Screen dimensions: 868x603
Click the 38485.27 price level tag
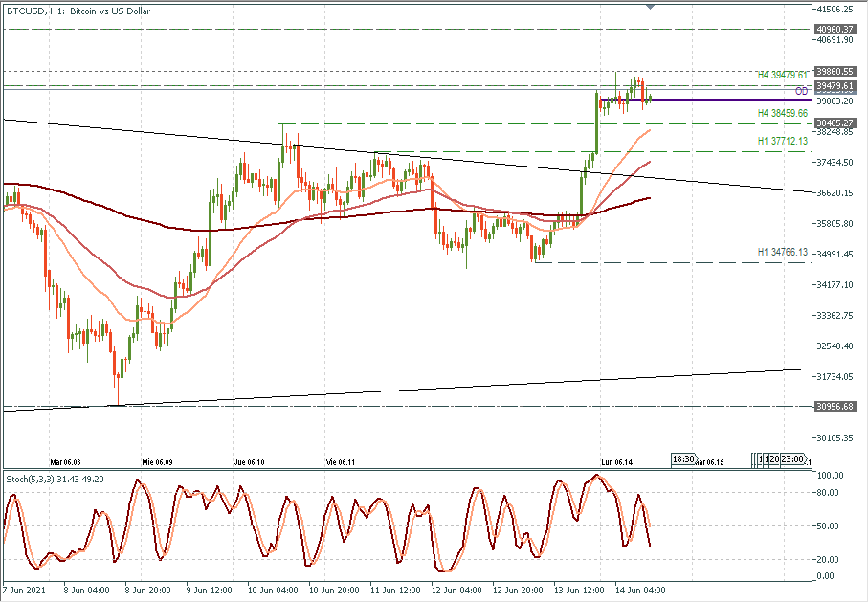point(835,123)
